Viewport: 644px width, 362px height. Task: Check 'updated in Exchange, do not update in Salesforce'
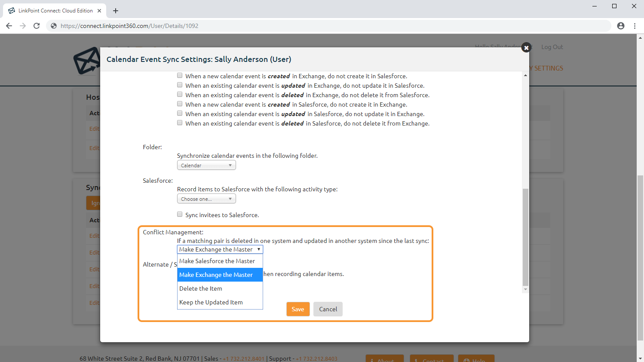180,85
